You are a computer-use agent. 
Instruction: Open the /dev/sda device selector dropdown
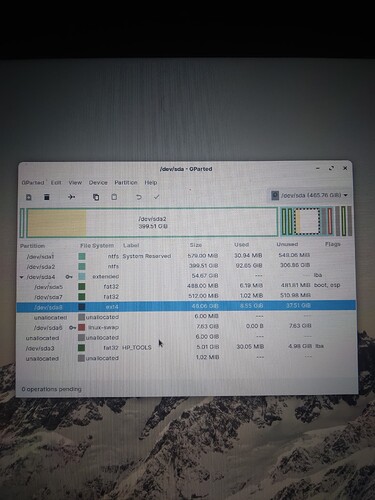click(x=310, y=195)
